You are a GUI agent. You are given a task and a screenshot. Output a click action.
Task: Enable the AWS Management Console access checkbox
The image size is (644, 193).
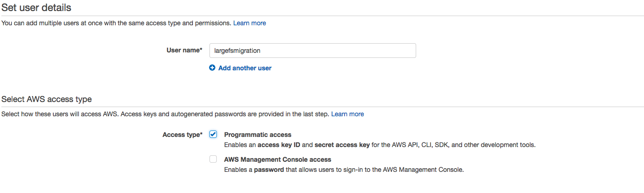pyautogui.click(x=213, y=159)
